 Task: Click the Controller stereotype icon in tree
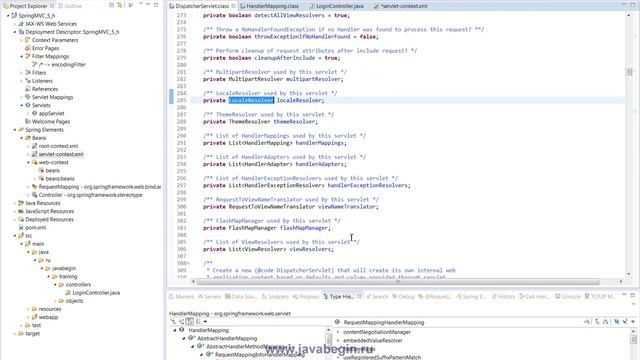pyautogui.click(x=34, y=195)
